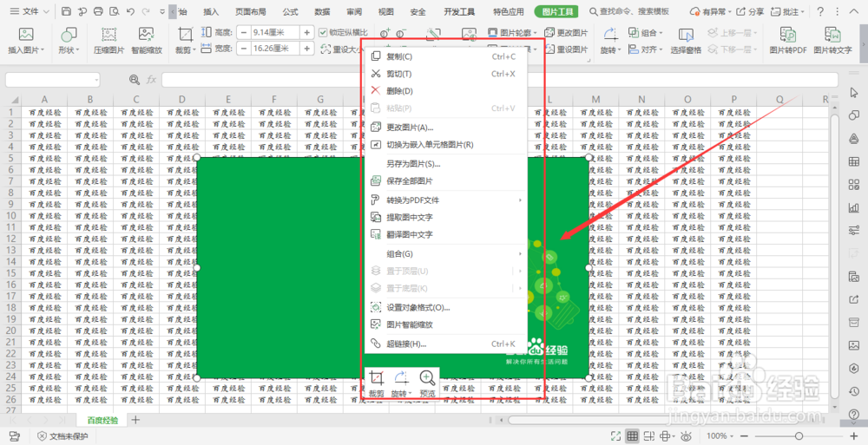The height and width of the screenshot is (445, 868).
Task: Click the height value field 9.14厘米
Action: tap(275, 33)
